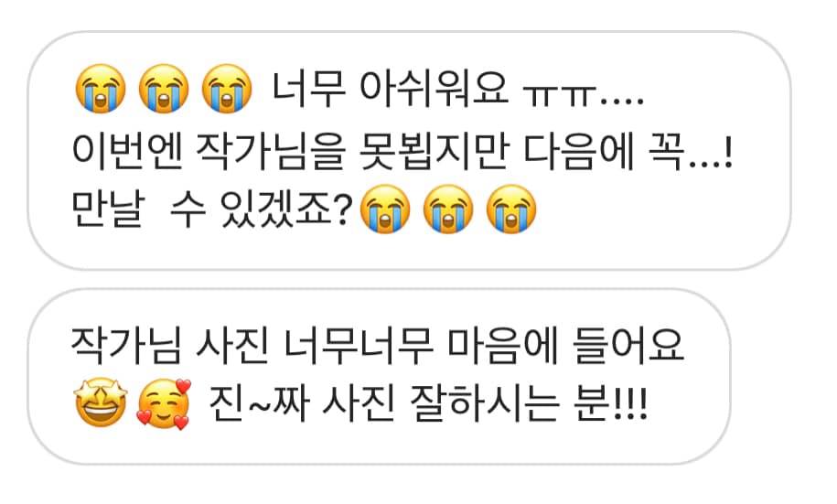
Task: Click the text 있겠죠? in the first message
Action: pos(287,209)
